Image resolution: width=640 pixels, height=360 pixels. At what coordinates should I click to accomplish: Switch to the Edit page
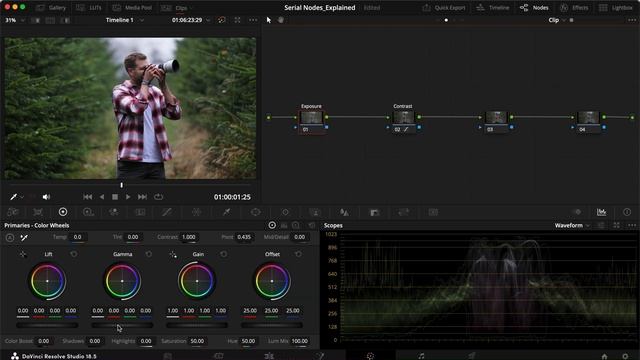coord(269,356)
